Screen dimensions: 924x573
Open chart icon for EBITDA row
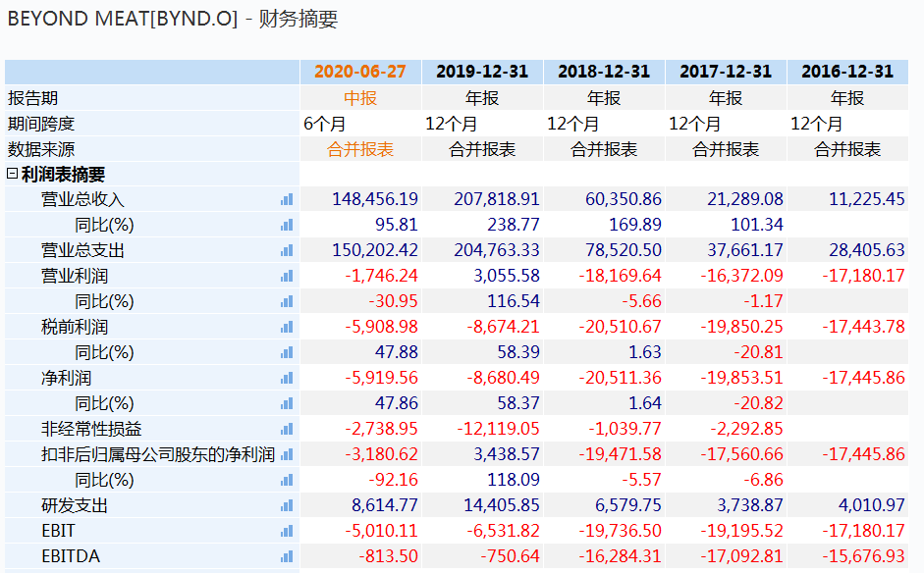pos(287,556)
